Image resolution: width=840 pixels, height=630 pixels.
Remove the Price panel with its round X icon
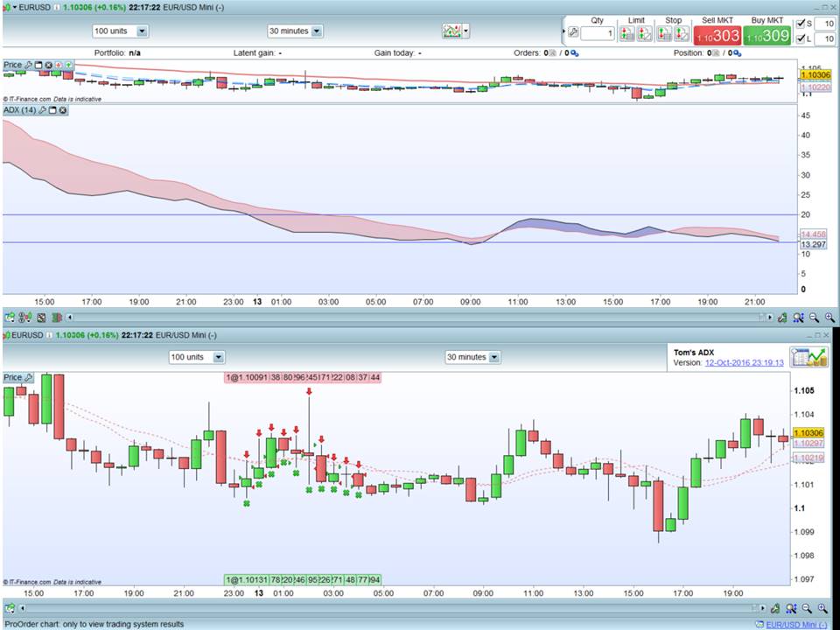pos(49,65)
